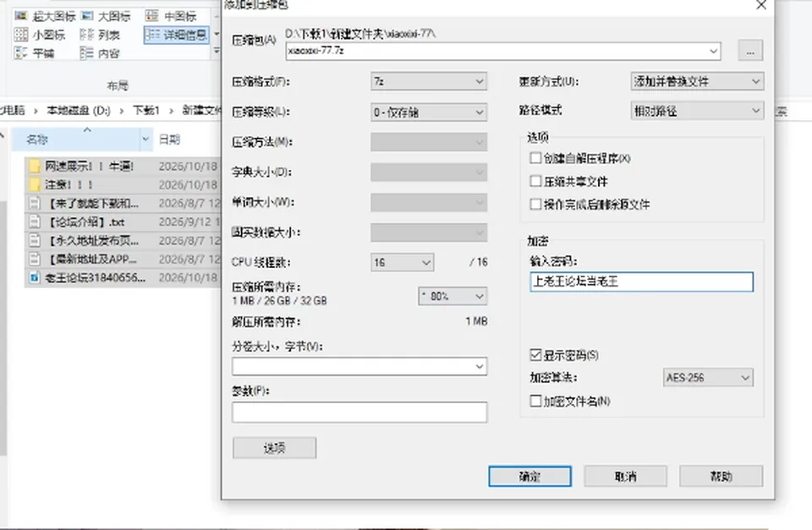Choose 大图标 layout icon in Explorer

pos(87,16)
